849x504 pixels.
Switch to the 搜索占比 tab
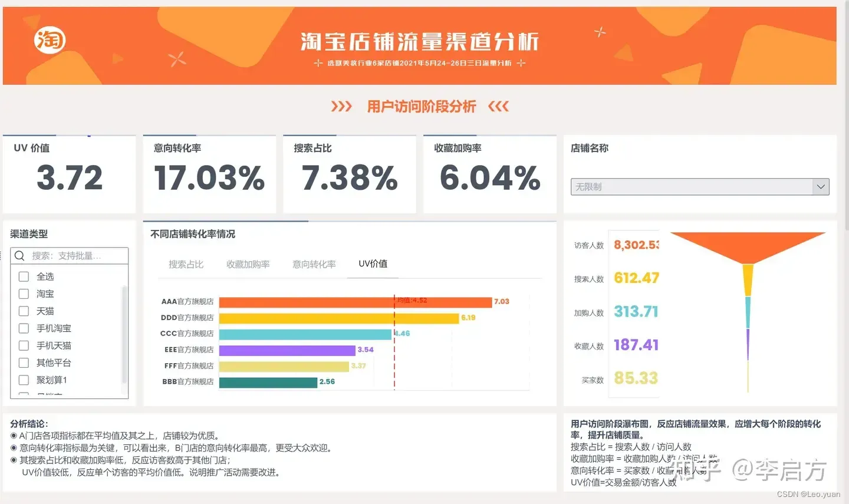pos(186,264)
